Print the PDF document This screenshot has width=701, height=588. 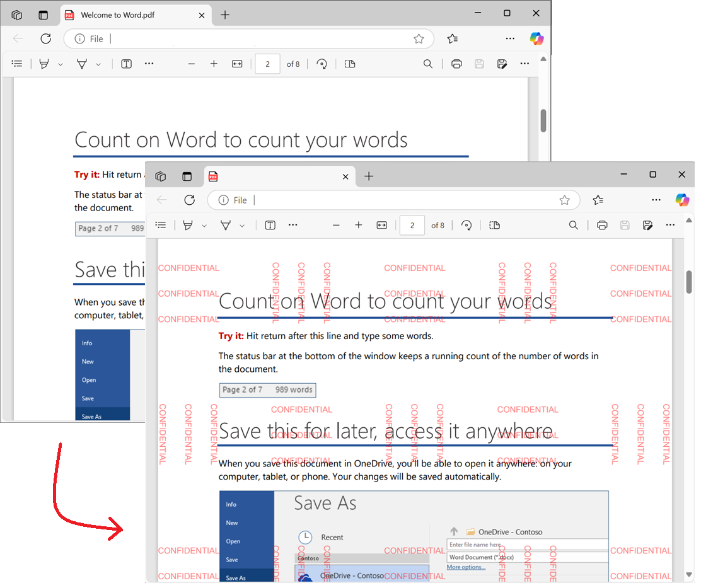pos(602,225)
